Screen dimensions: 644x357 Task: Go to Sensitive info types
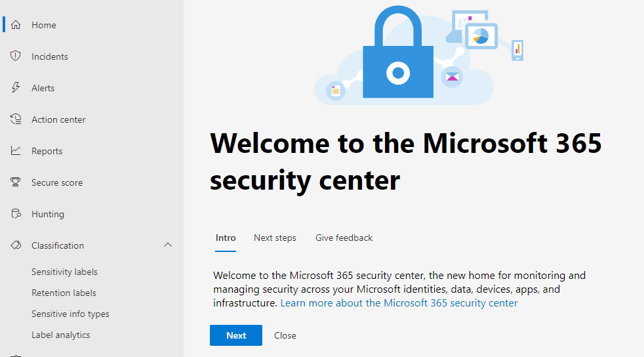(x=70, y=314)
